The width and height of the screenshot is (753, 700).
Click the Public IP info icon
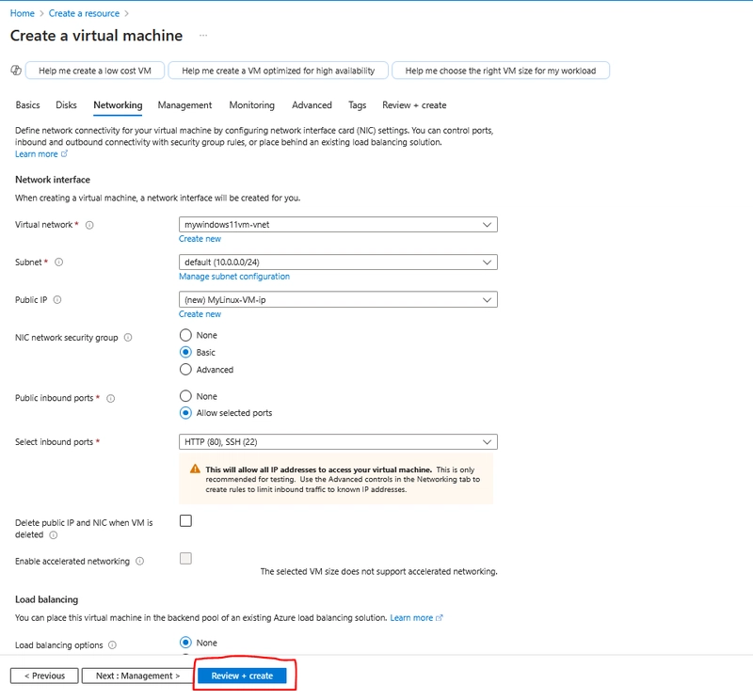click(x=57, y=299)
